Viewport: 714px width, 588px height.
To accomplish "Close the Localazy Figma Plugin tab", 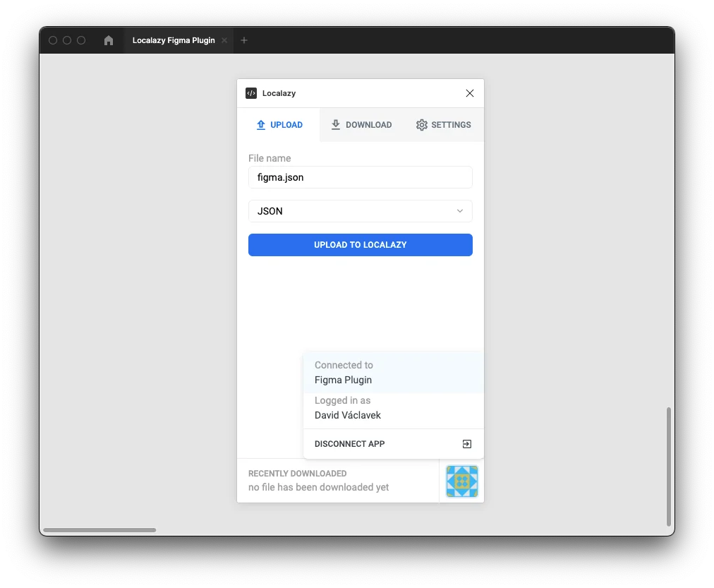I will 224,41.
